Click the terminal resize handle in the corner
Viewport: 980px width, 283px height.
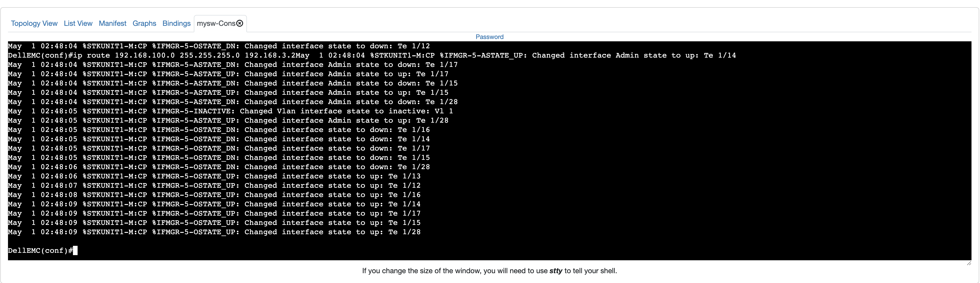pos(969,263)
